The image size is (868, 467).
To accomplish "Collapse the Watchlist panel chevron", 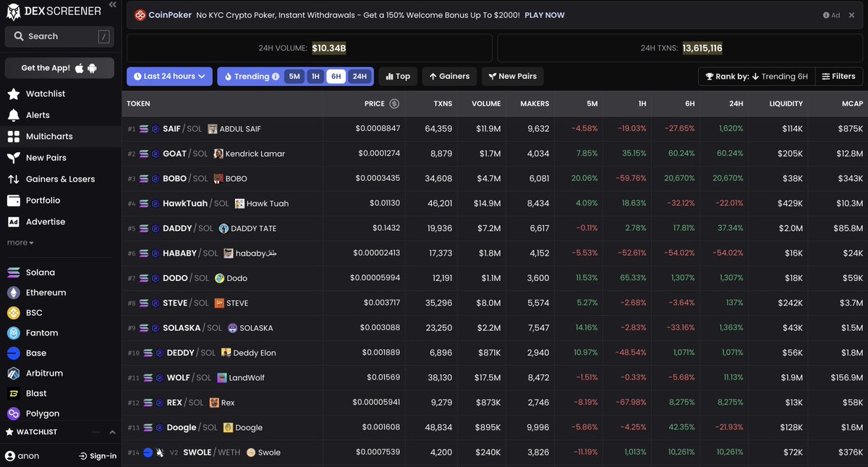I will [x=112, y=432].
